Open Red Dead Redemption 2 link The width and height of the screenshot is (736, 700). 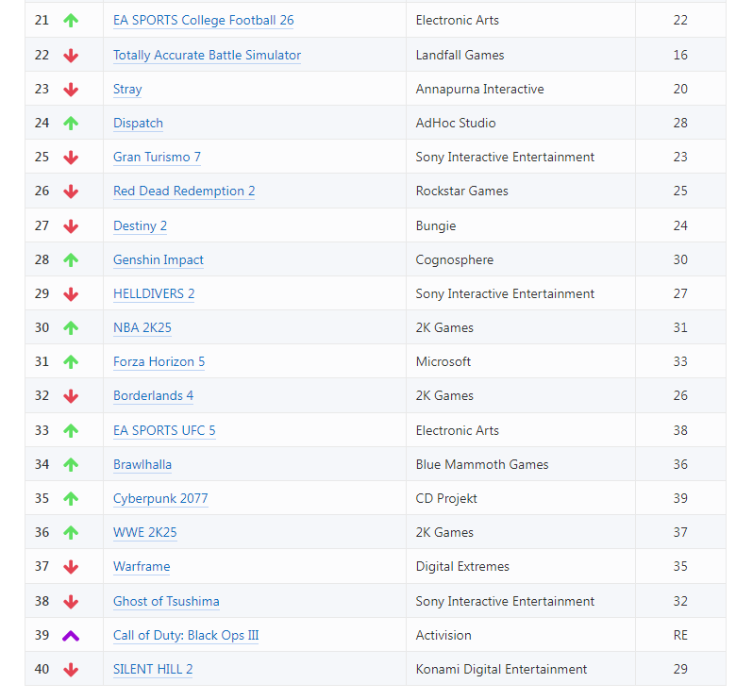pyautogui.click(x=184, y=191)
